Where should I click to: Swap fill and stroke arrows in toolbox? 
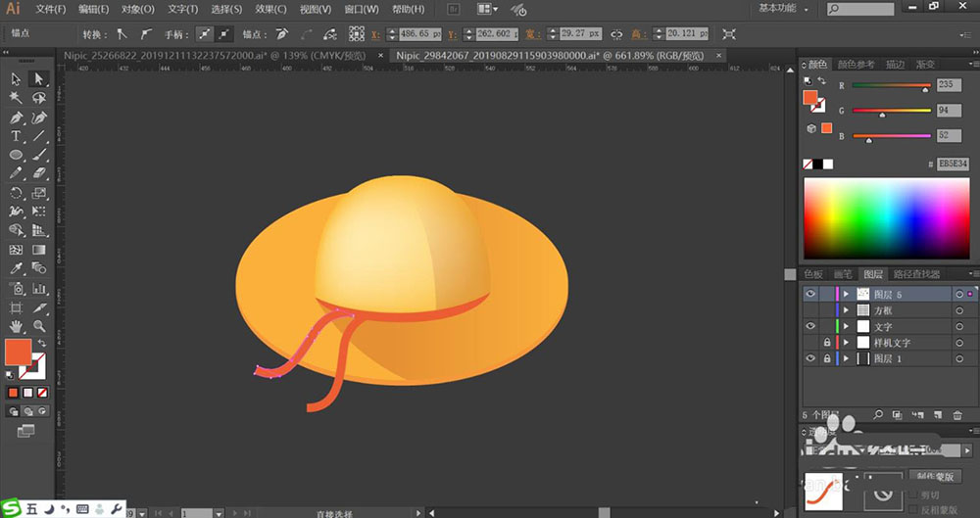point(42,344)
